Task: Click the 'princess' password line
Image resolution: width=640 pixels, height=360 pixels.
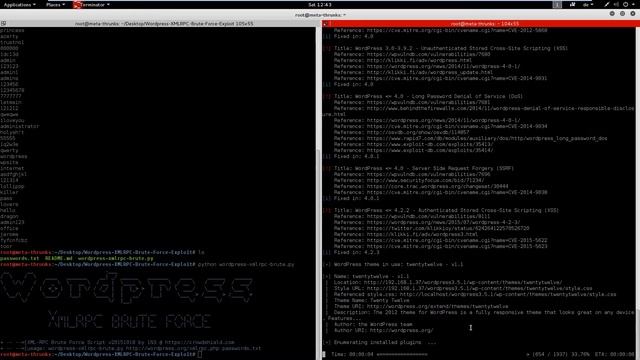Action: tap(12, 30)
